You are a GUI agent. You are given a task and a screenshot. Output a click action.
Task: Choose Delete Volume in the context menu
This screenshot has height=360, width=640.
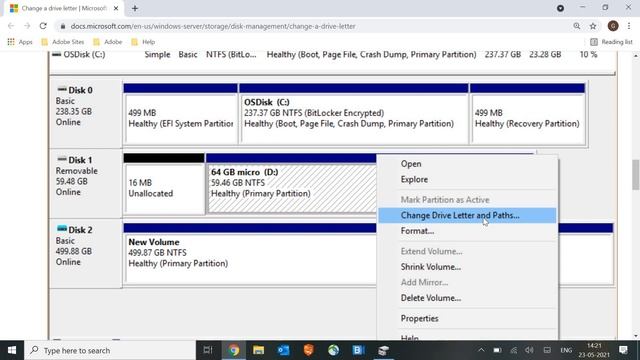pos(467,298)
